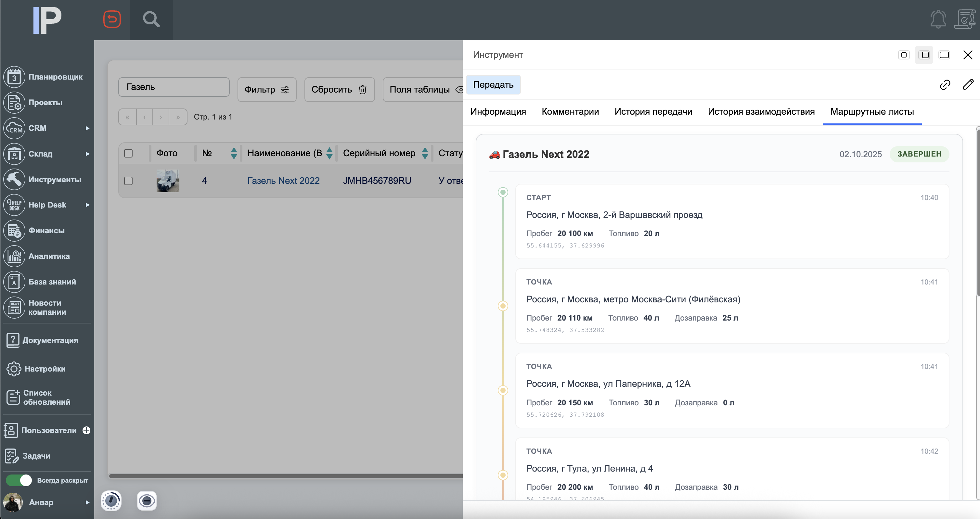This screenshot has width=980, height=519.
Task: Copy link using chain icon in panel
Action: (945, 85)
